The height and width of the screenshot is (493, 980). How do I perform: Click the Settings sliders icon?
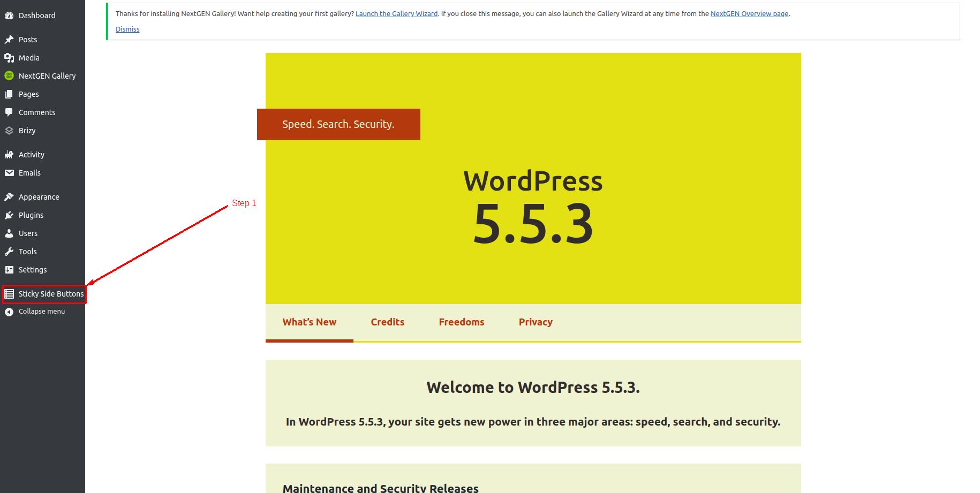point(9,270)
